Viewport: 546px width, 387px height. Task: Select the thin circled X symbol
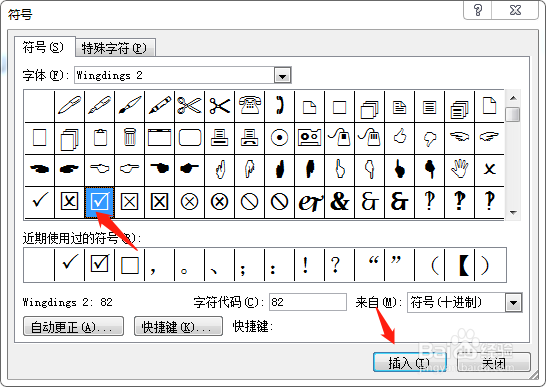click(189, 202)
